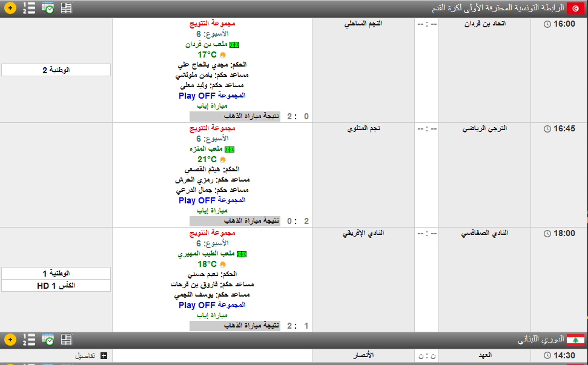Open team الأنصار

click(x=363, y=355)
